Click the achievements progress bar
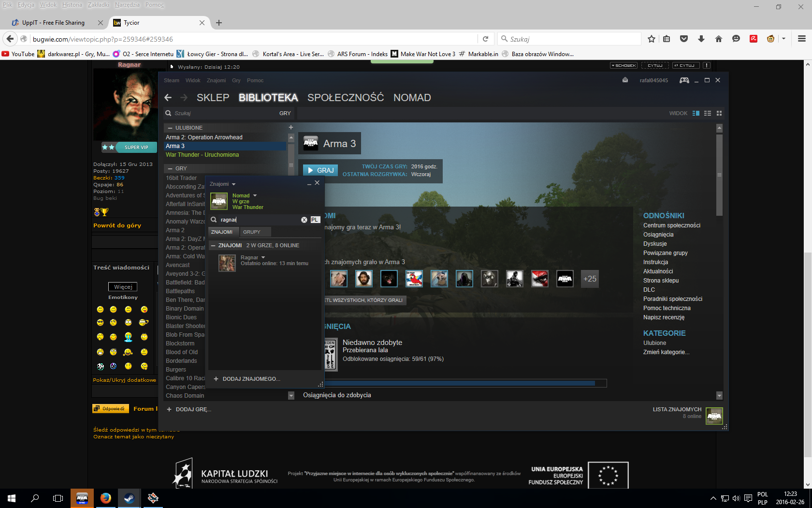This screenshot has width=812, height=508. point(464,383)
